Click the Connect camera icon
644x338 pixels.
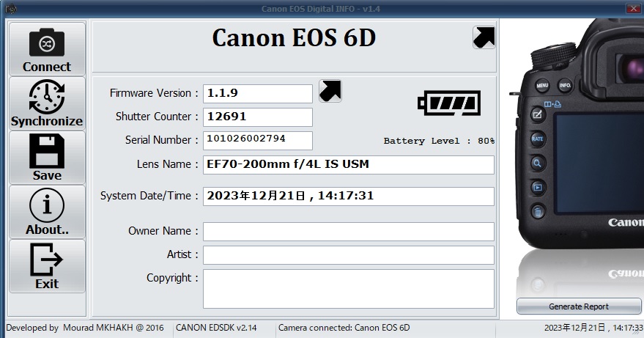pos(47,43)
